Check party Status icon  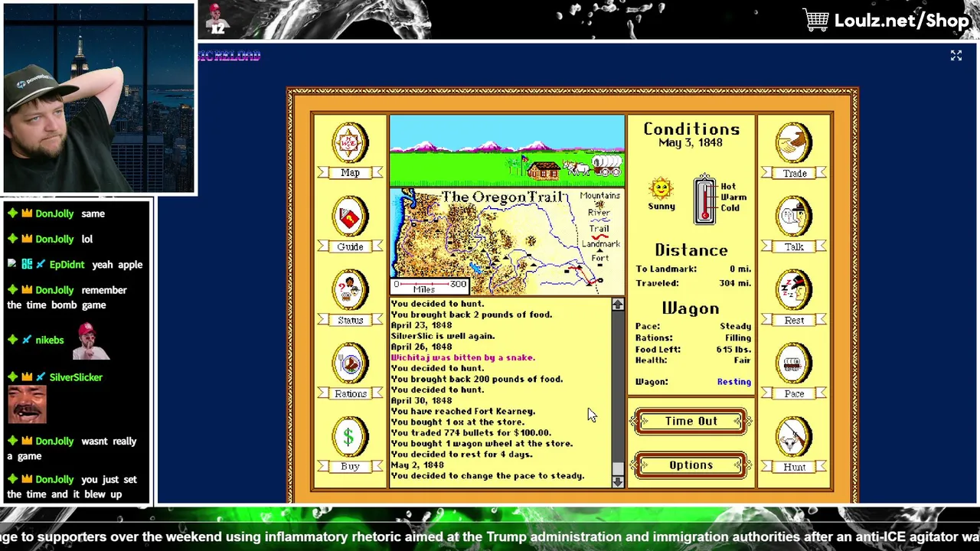pos(350,290)
